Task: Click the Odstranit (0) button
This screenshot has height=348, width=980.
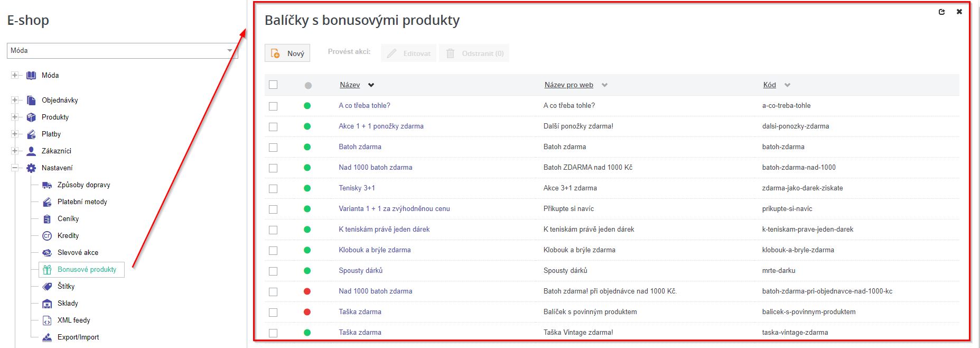Action: tap(474, 53)
